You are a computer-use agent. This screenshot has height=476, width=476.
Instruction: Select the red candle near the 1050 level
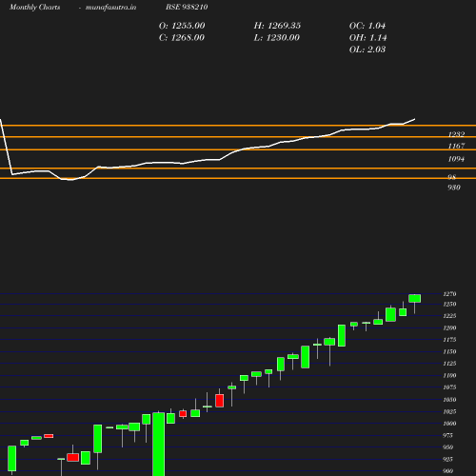pyautogui.click(x=219, y=401)
